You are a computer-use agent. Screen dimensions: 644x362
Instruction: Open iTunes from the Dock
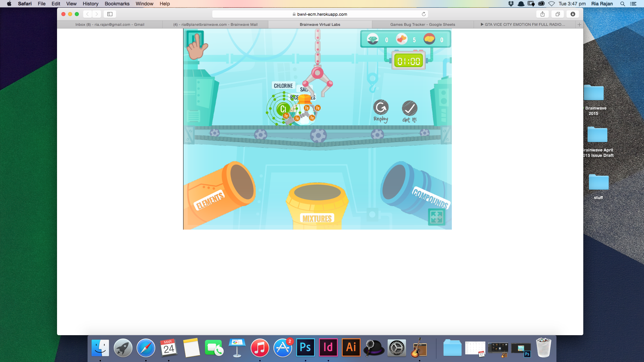click(260, 348)
